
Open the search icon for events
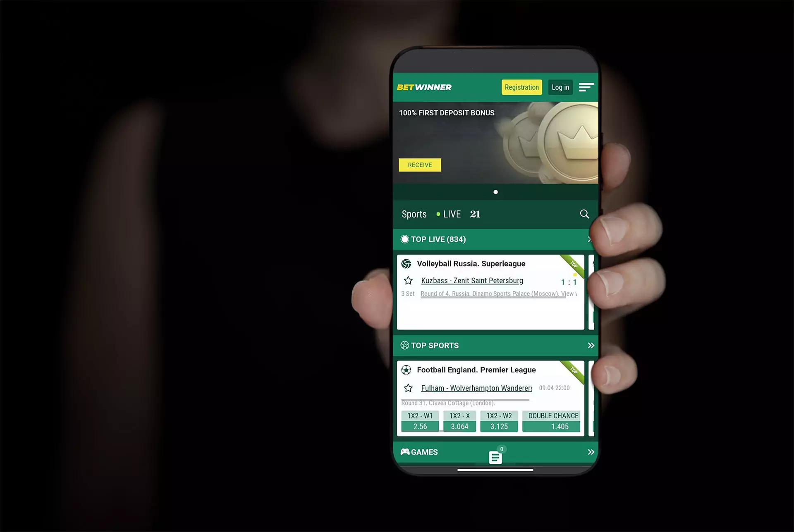584,214
